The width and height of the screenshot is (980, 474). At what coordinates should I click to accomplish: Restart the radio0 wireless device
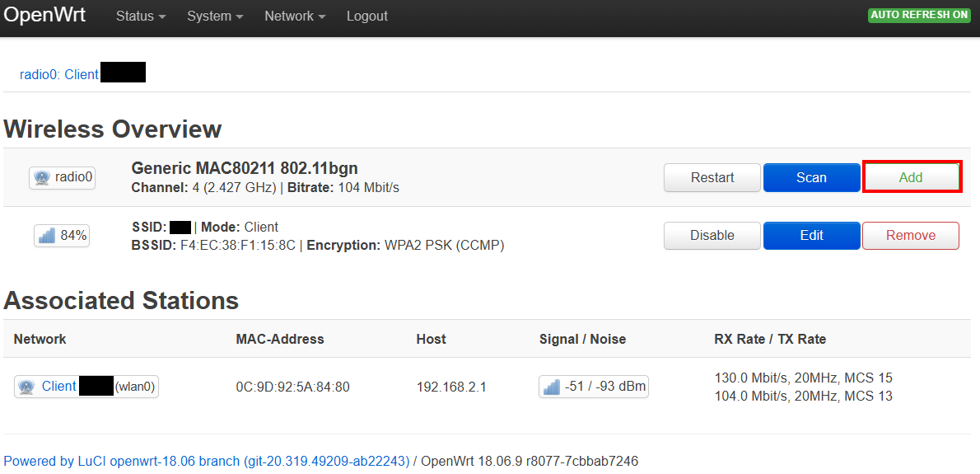[x=712, y=177]
